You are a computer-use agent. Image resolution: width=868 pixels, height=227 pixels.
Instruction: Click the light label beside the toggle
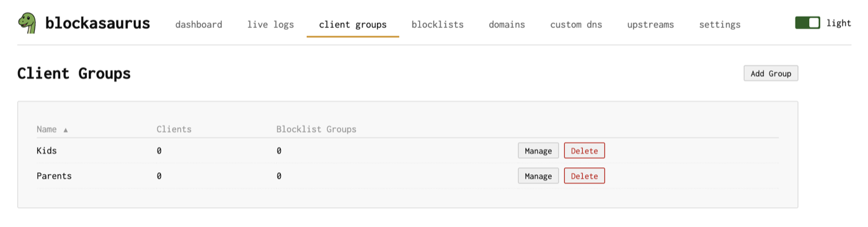(839, 23)
